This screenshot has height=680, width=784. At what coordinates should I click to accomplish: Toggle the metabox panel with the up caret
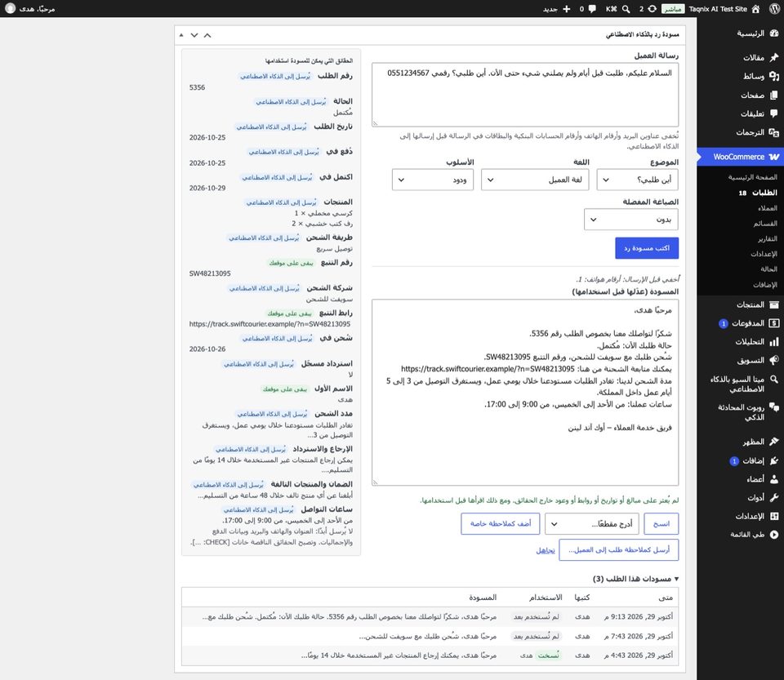pos(207,35)
